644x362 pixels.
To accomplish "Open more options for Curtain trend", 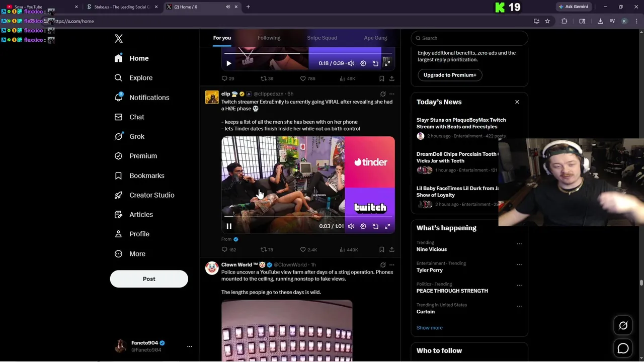I will point(519,306).
